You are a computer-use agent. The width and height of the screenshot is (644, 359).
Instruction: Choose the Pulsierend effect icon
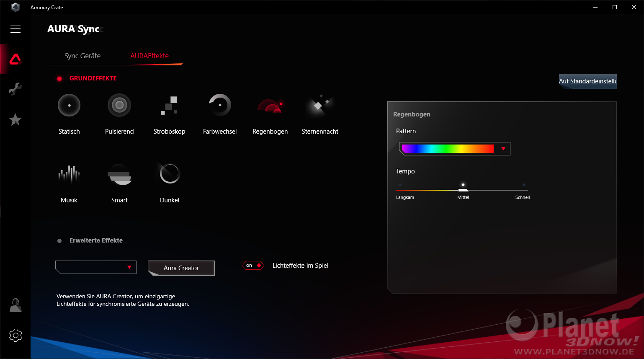(119, 105)
